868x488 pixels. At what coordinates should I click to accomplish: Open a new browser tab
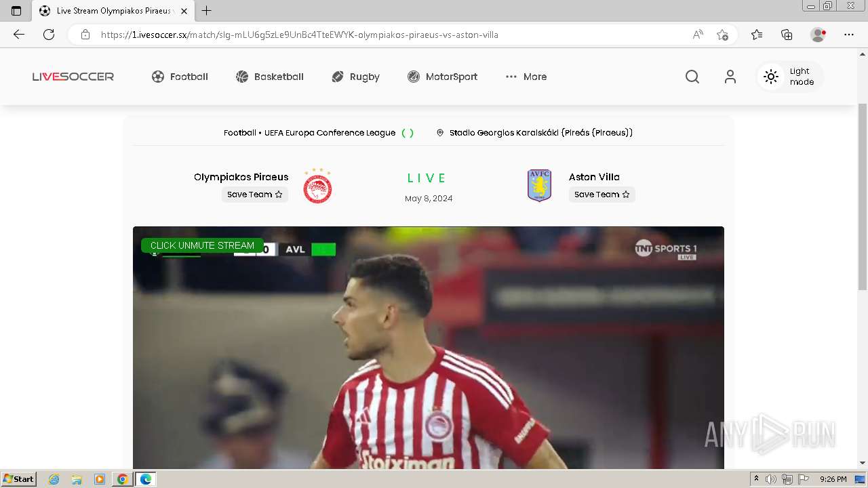pos(207,11)
